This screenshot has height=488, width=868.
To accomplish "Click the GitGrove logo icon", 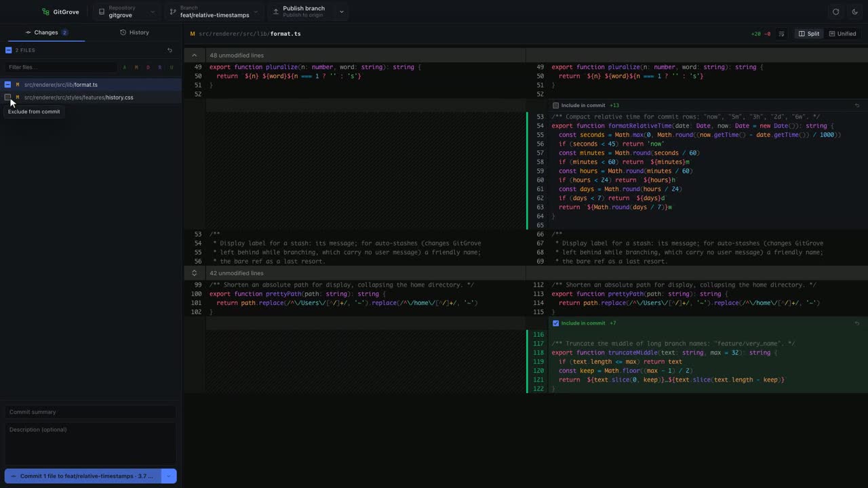I will pos(45,12).
